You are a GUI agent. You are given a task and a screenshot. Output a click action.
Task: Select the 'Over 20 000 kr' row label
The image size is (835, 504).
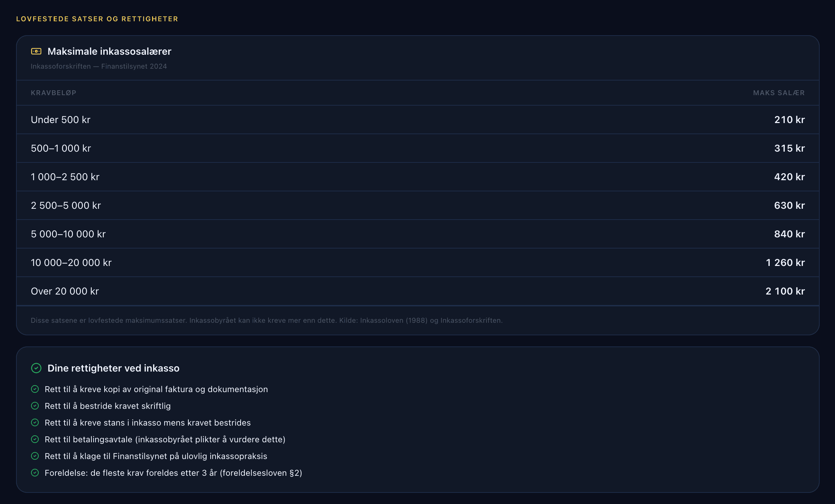[x=65, y=291]
